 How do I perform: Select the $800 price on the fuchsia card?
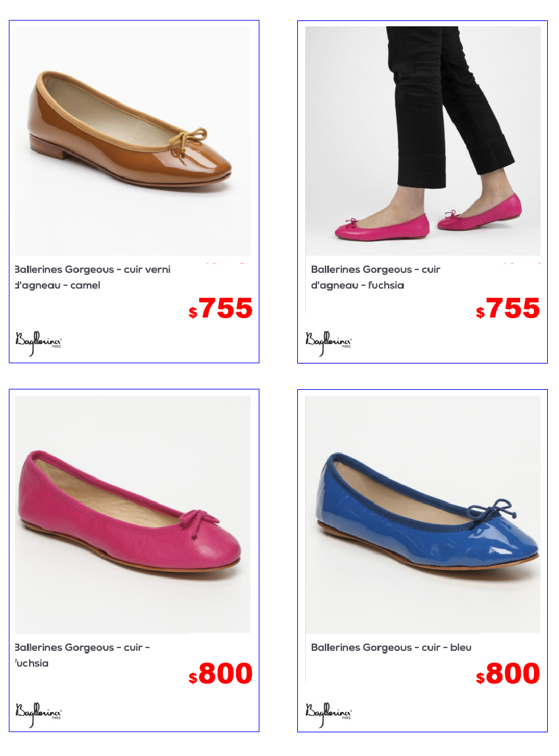pyautogui.click(x=220, y=673)
